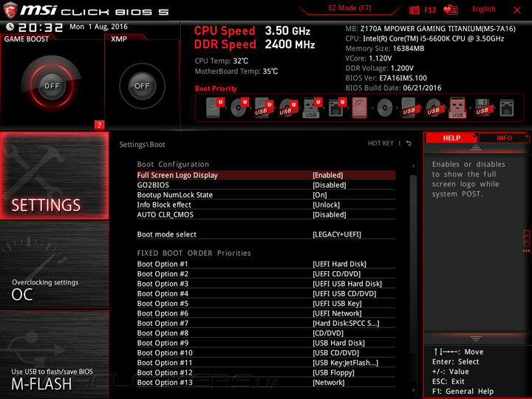Change language from English
The height and width of the screenshot is (399, 532).
pos(484,9)
